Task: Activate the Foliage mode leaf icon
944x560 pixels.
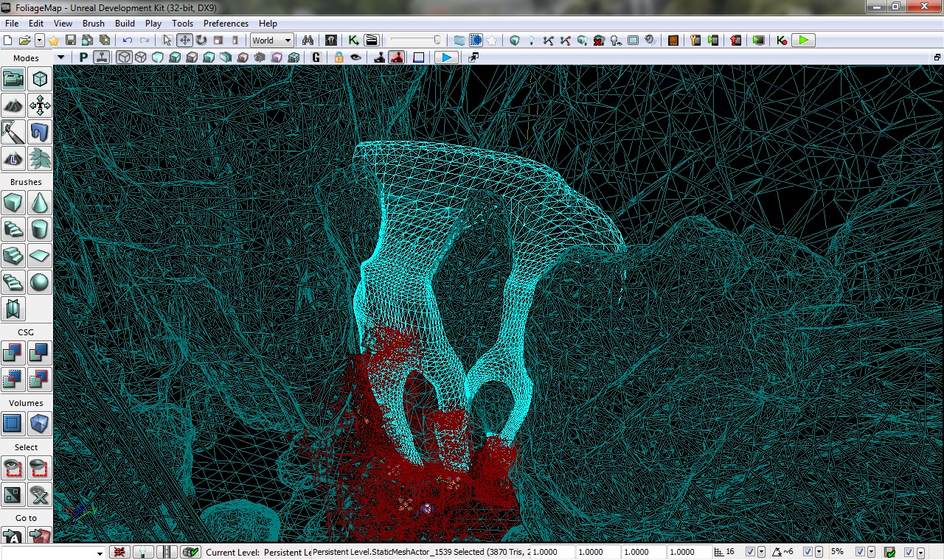Action: tap(40, 158)
